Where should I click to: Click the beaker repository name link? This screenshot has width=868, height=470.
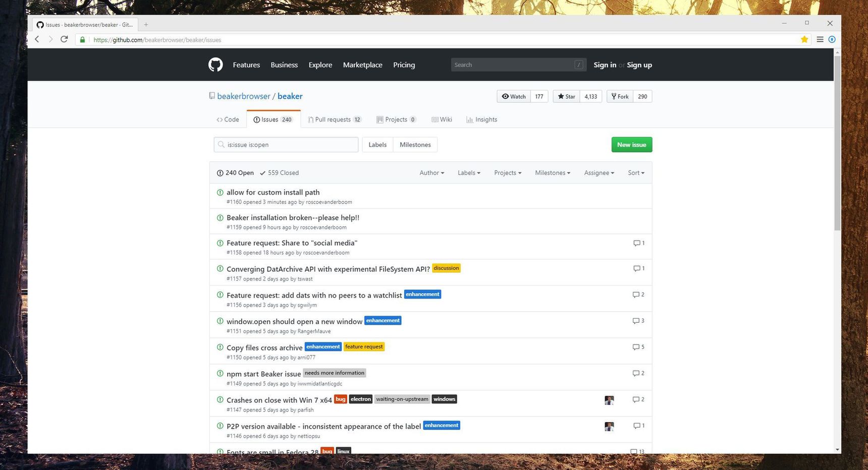[x=290, y=96]
